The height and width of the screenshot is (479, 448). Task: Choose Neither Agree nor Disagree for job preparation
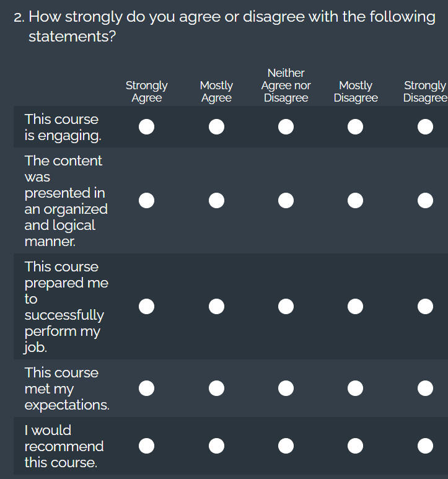(x=286, y=307)
